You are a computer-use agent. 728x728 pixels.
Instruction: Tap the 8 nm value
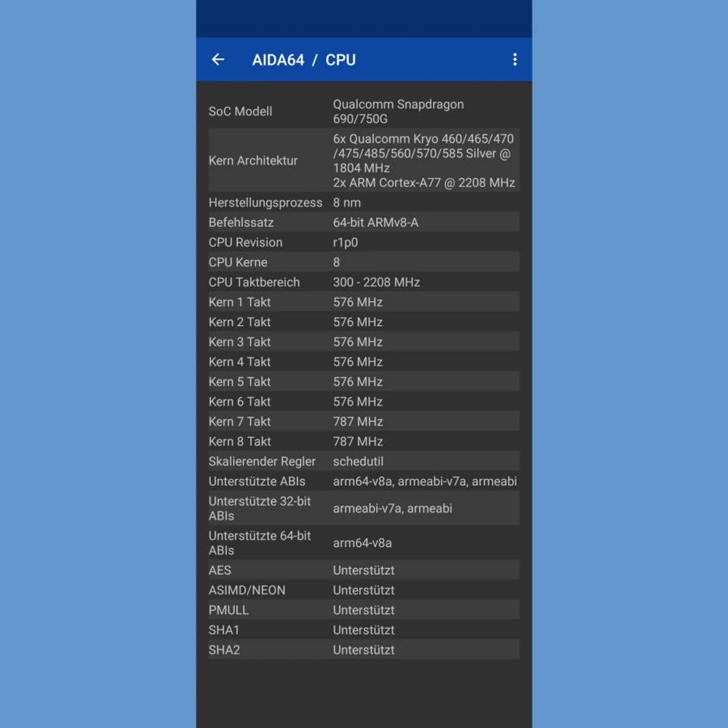347,203
